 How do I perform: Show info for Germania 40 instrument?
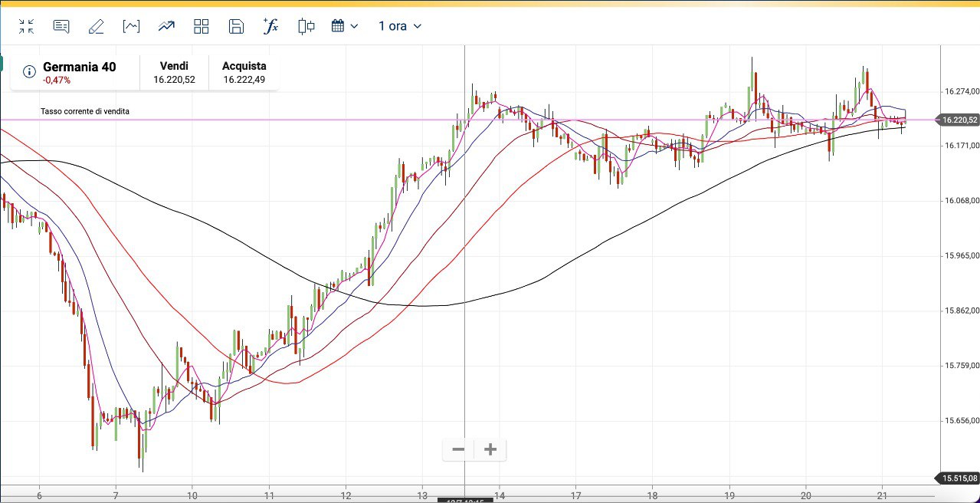pos(29,72)
